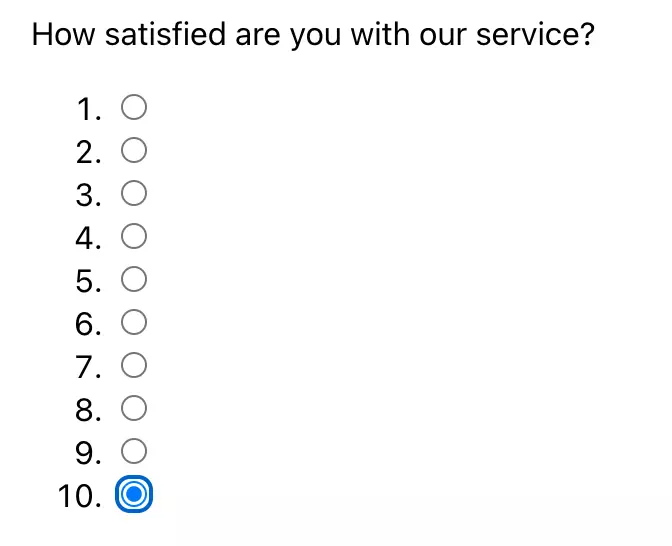Pick rating 8 radio button
The height and width of the screenshot is (546, 672).
[134, 408]
